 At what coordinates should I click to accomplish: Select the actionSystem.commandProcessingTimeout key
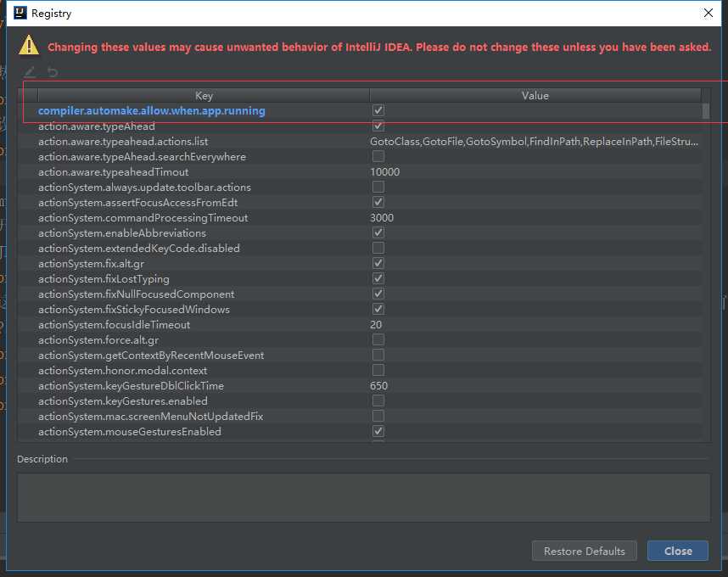143,218
